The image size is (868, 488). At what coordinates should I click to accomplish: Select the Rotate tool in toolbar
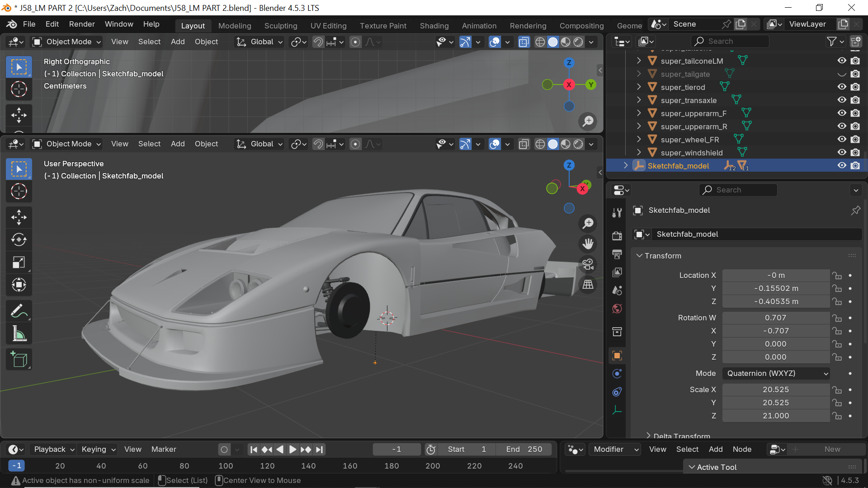click(x=19, y=240)
